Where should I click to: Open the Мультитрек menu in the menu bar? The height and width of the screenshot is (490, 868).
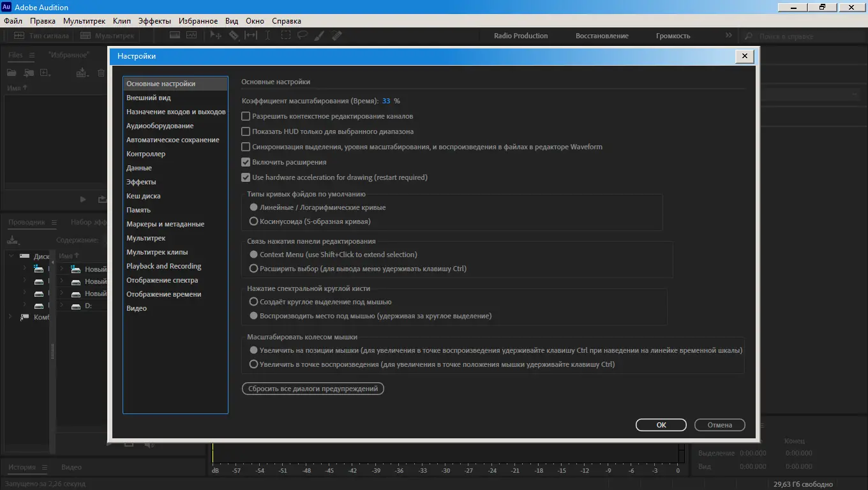84,21
